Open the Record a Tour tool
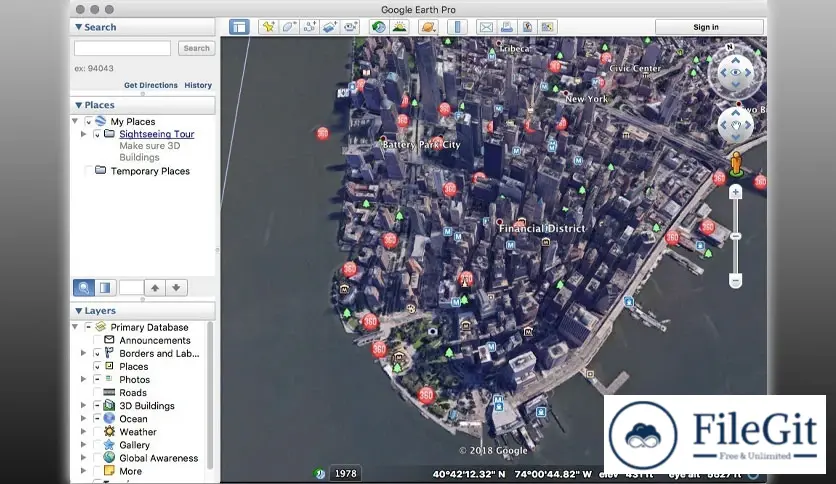Screen dimensions: 836x484 [350, 27]
